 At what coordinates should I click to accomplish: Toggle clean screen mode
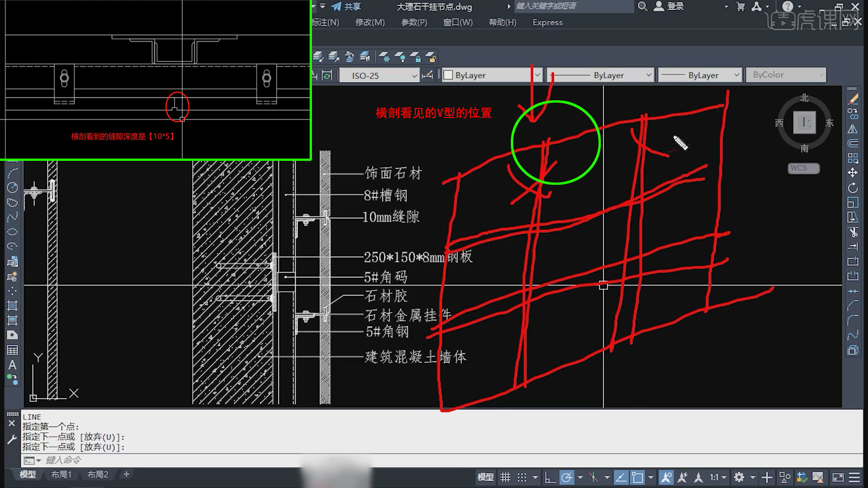coord(838,477)
